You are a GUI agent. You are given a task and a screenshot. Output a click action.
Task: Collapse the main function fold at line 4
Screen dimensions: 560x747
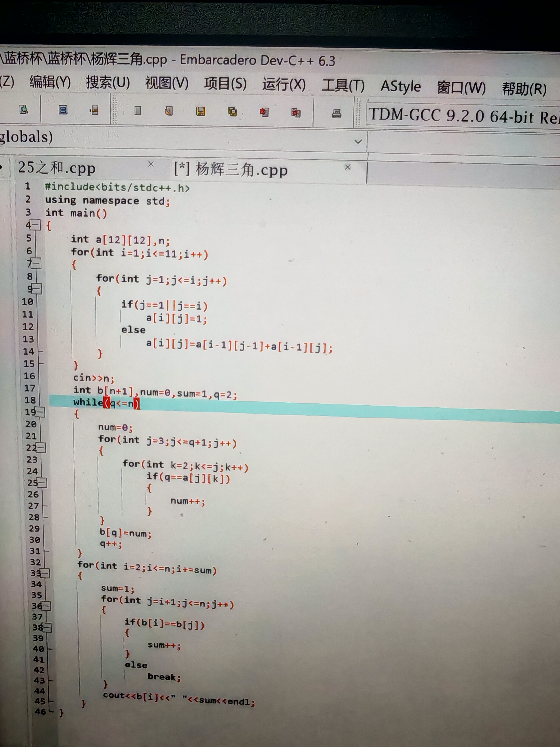[x=35, y=225]
